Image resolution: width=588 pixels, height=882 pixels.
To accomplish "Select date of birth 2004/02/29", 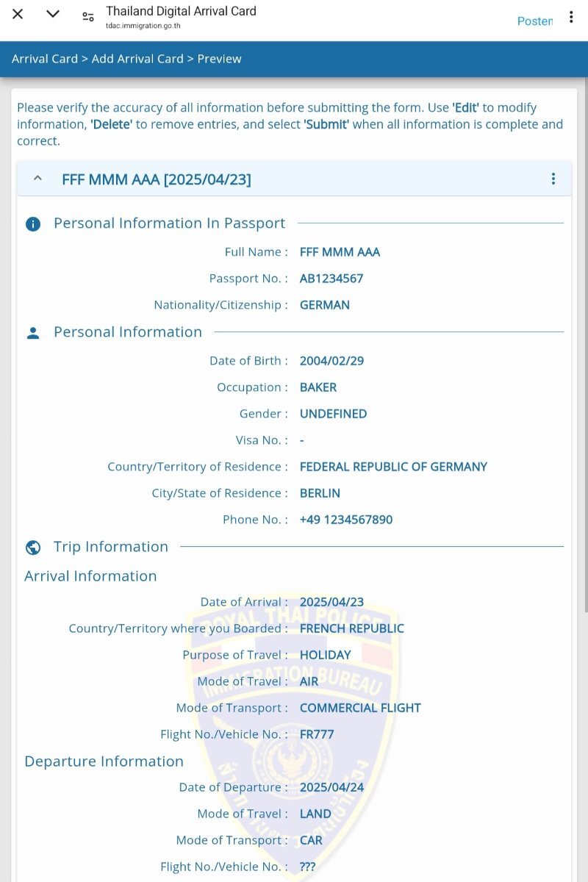I will (331, 361).
